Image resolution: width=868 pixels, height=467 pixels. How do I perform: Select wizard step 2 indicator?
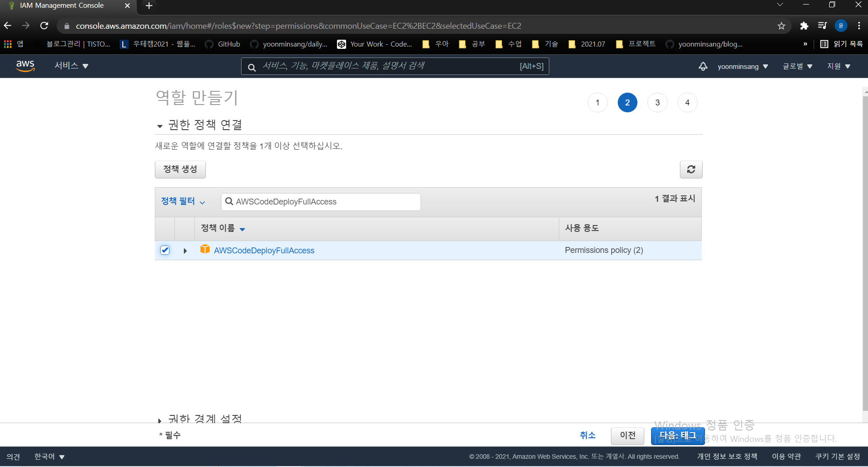(627, 103)
